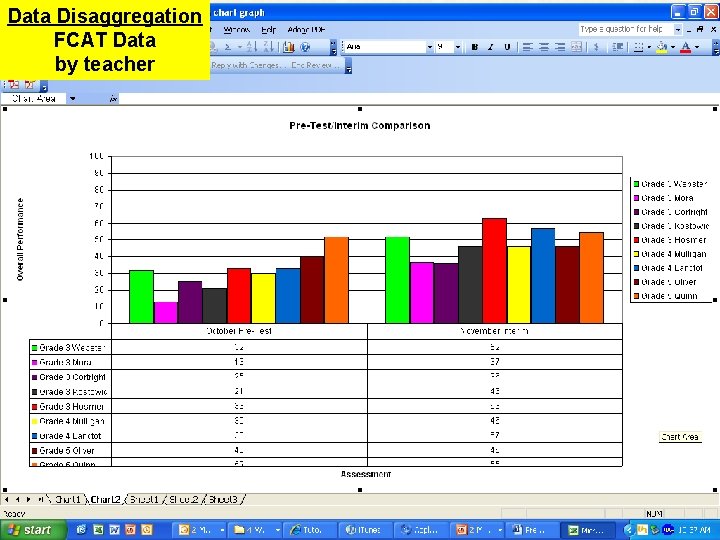Go to first sheet tab arrow
Viewport: 720px width, 540px height.
pos(6,499)
